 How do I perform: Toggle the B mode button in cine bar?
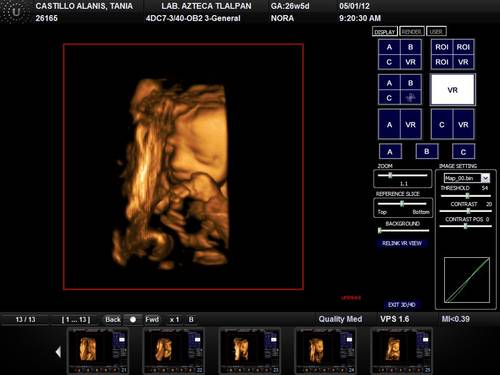tap(191, 319)
